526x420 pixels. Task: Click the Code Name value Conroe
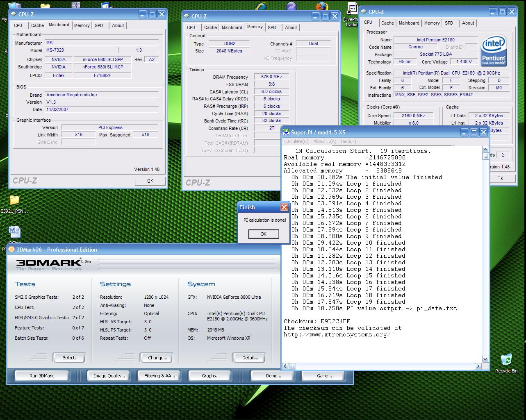pos(415,47)
